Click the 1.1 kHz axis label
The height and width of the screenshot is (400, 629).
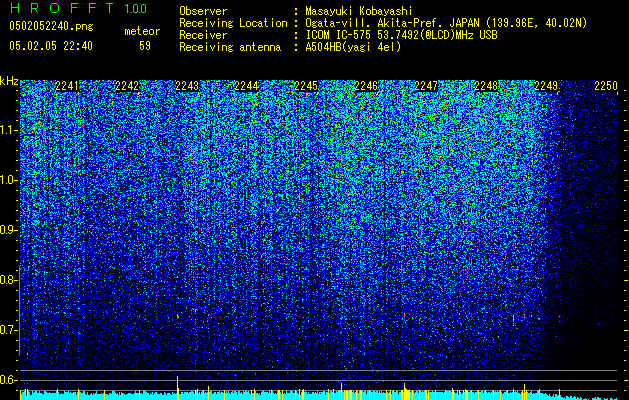click(x=8, y=130)
